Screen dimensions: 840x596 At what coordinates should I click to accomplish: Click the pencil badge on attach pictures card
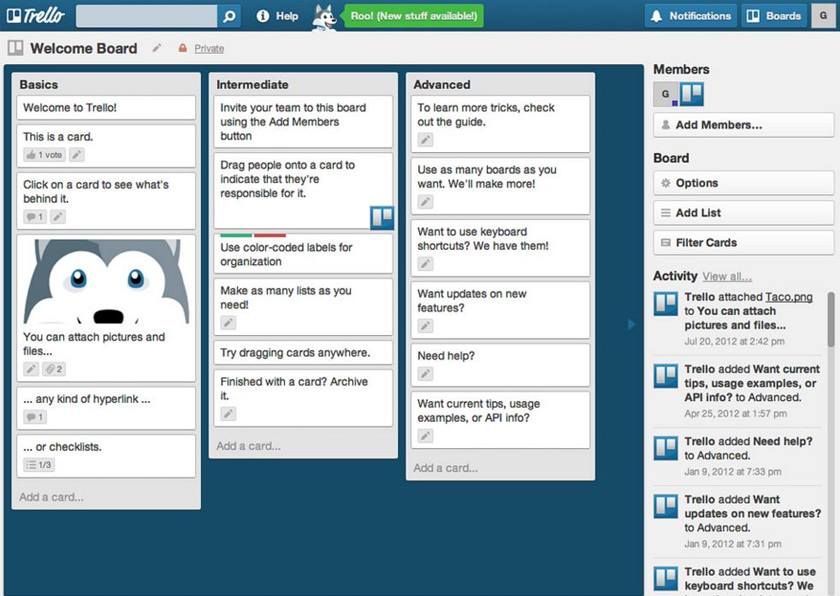31,369
